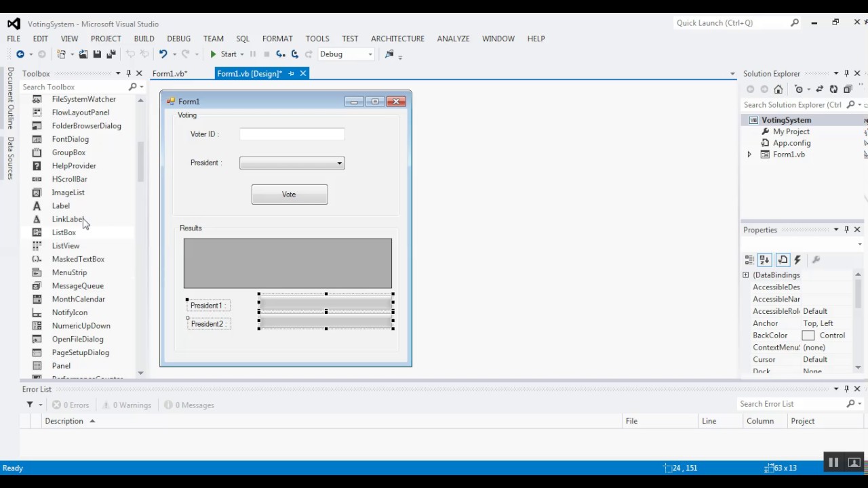Click the Undo toolbar icon

click(x=163, y=54)
